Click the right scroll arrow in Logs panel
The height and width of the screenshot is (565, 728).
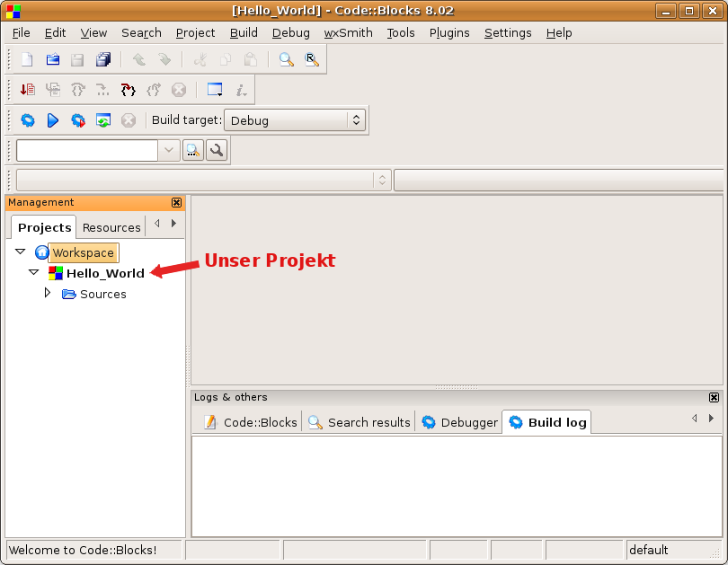coord(711,418)
